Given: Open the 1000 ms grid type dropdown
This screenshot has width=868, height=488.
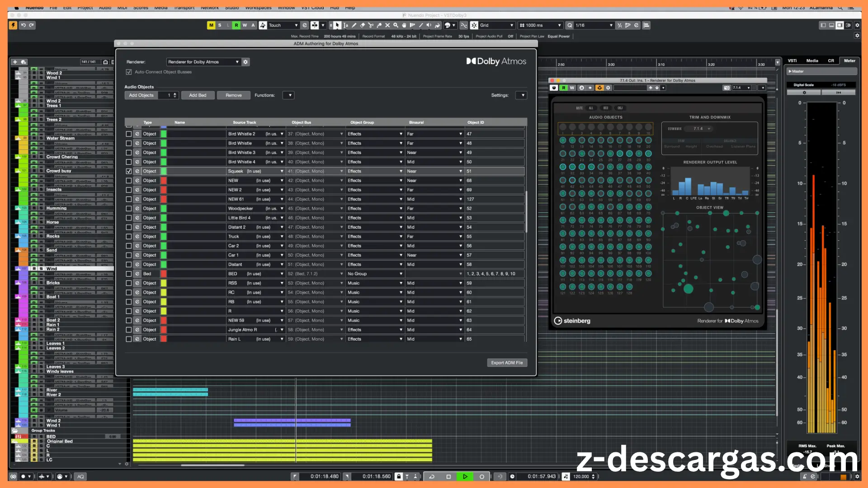Looking at the screenshot, I should [540, 25].
